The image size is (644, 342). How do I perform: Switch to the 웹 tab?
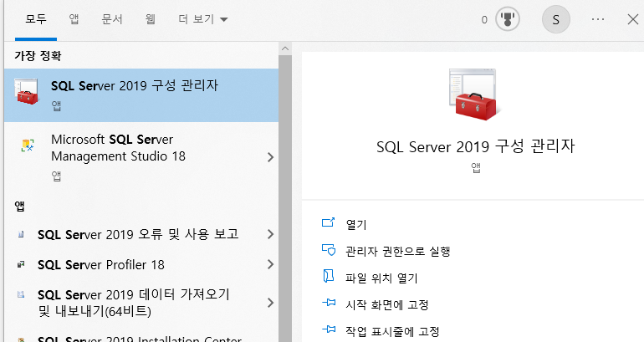click(x=151, y=19)
